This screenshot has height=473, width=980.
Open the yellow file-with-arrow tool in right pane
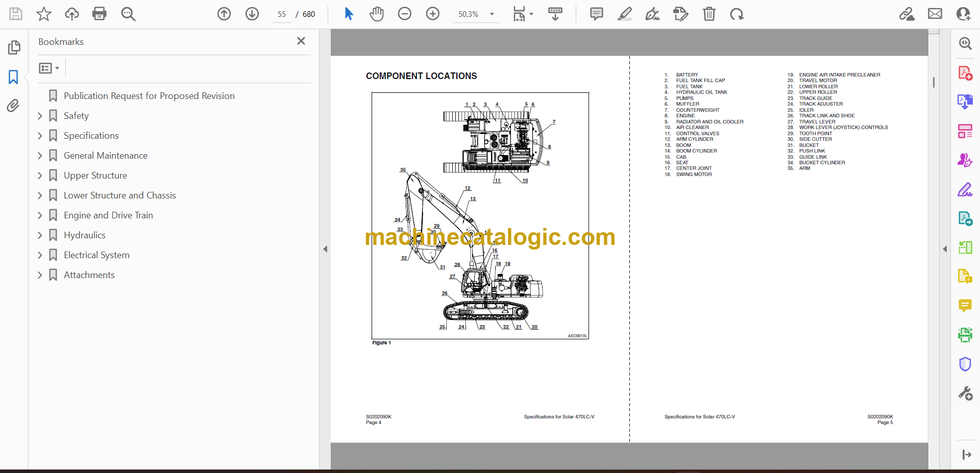[965, 277]
